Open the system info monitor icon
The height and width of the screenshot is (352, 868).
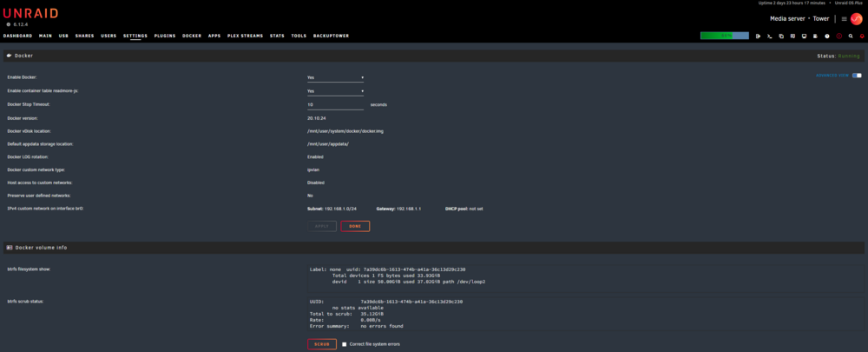[804, 36]
